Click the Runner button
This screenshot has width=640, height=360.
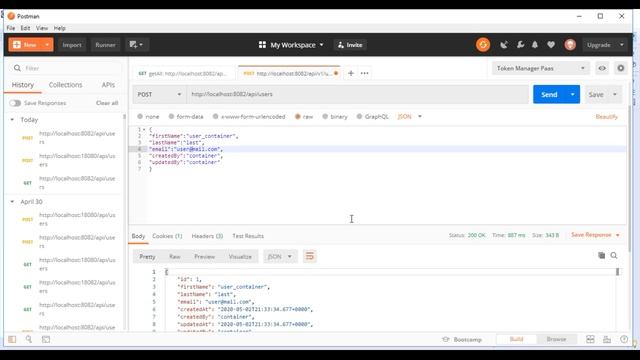coord(105,45)
